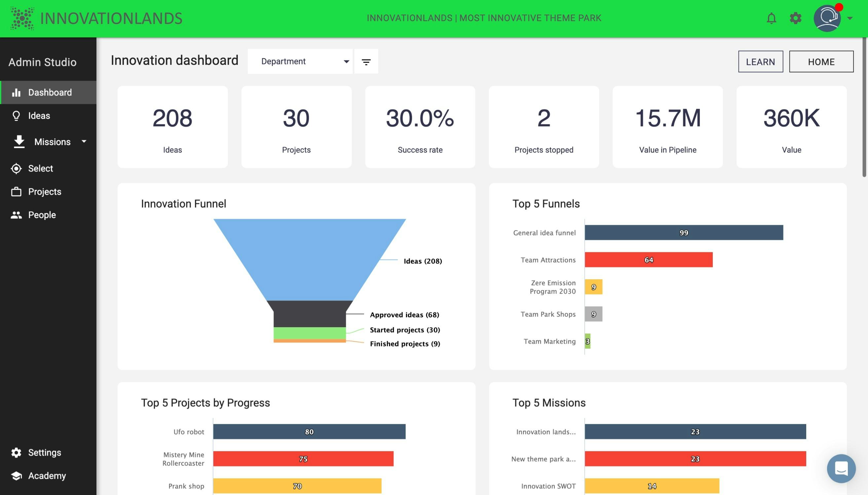
Task: Open the chat support bubble
Action: 842,468
